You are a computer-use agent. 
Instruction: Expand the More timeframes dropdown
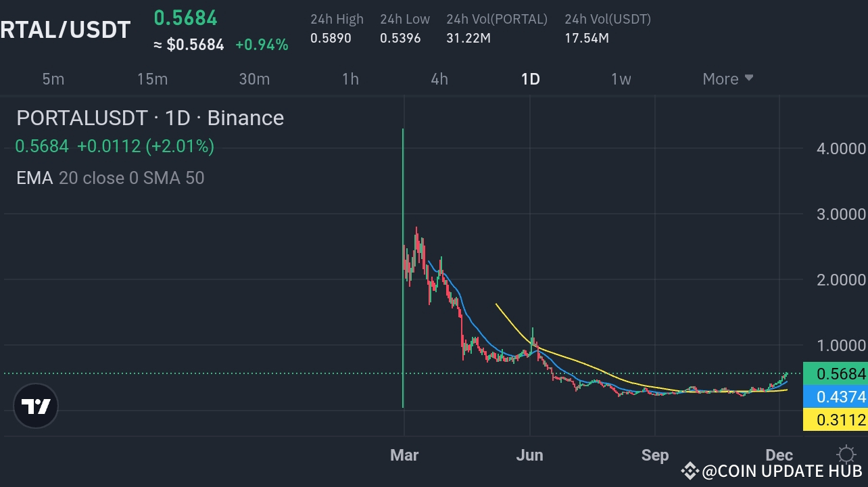(728, 79)
